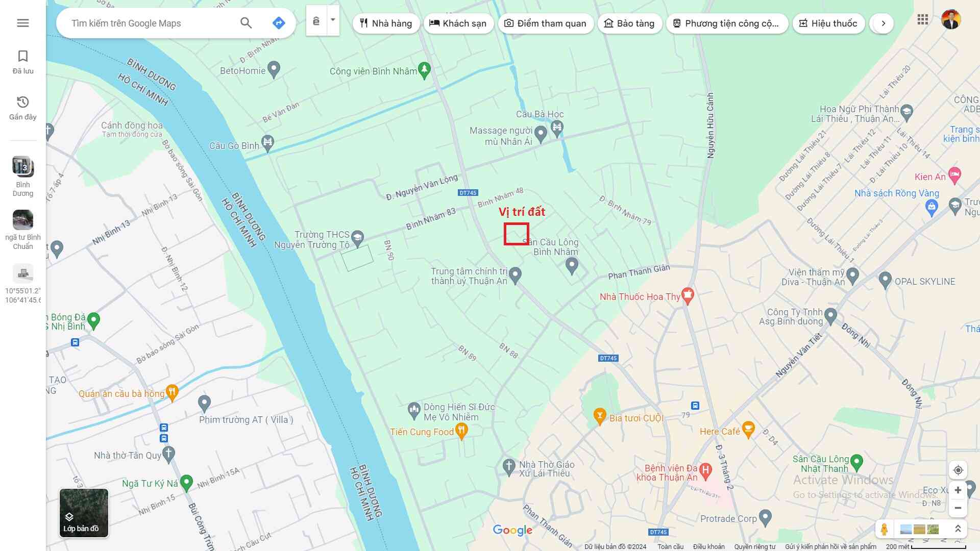Zoom in the map
The width and height of the screenshot is (980, 551).
pos(958,490)
